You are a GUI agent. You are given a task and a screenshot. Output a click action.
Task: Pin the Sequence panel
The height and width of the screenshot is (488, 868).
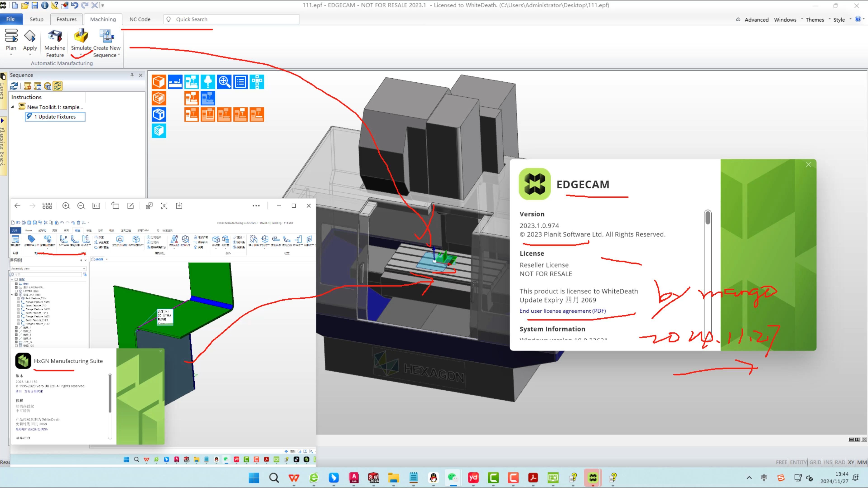(x=132, y=75)
